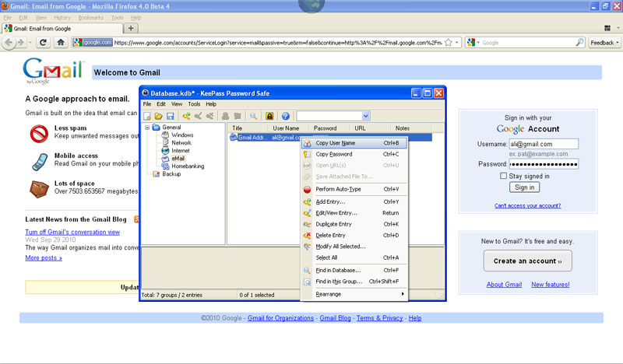Choose Copy Password in context menu
Viewport: 623px width, 364px height.
(354, 154)
